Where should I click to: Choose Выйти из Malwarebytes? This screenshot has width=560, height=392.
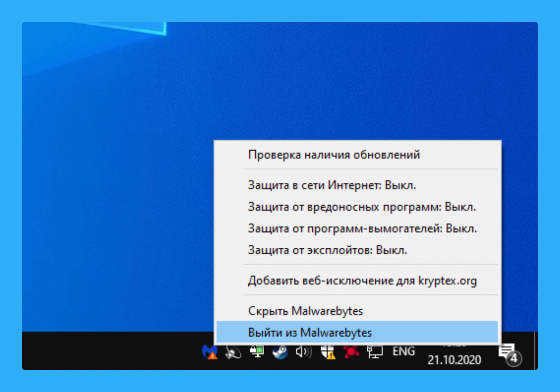[357, 332]
